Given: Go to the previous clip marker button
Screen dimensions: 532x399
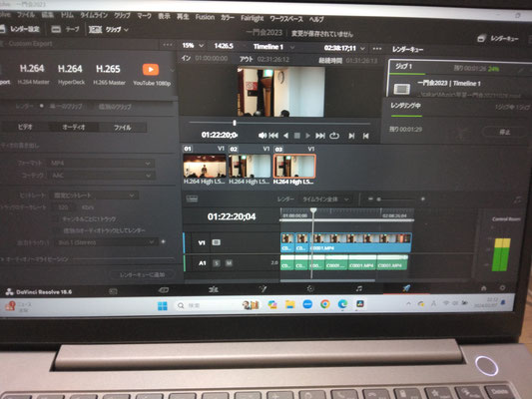Looking at the screenshot, I should click(365, 136).
